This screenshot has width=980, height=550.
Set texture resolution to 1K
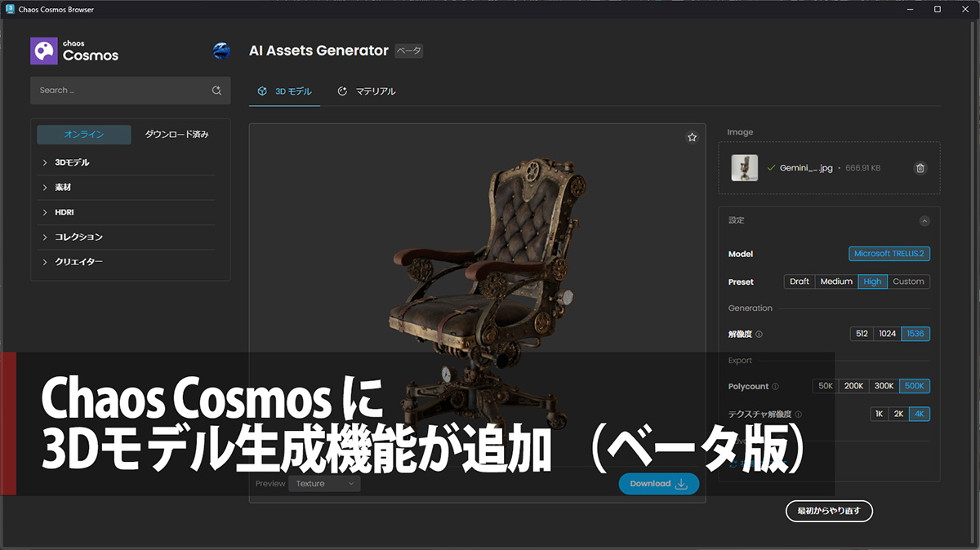coord(879,414)
